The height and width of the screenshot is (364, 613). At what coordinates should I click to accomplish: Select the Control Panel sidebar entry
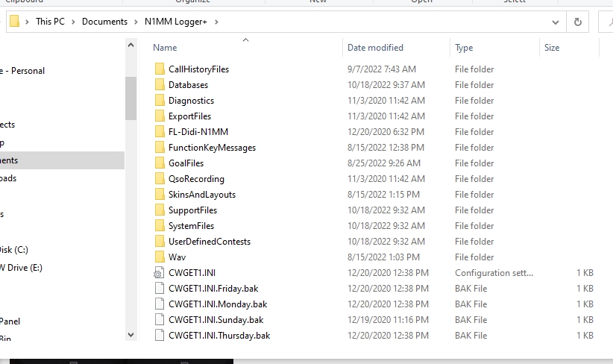pos(10,321)
